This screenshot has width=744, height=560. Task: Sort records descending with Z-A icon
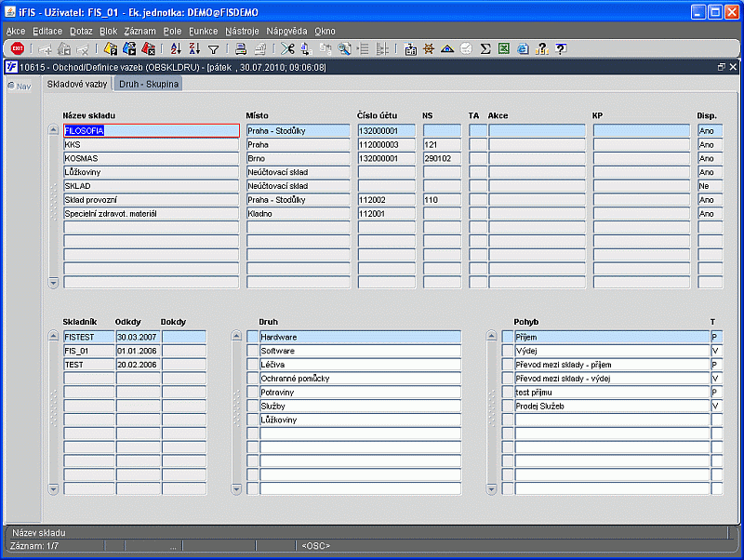[x=193, y=48]
